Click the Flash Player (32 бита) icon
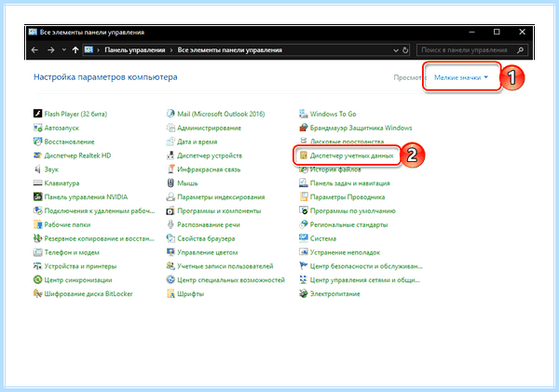This screenshot has height=392, width=559. [x=38, y=114]
